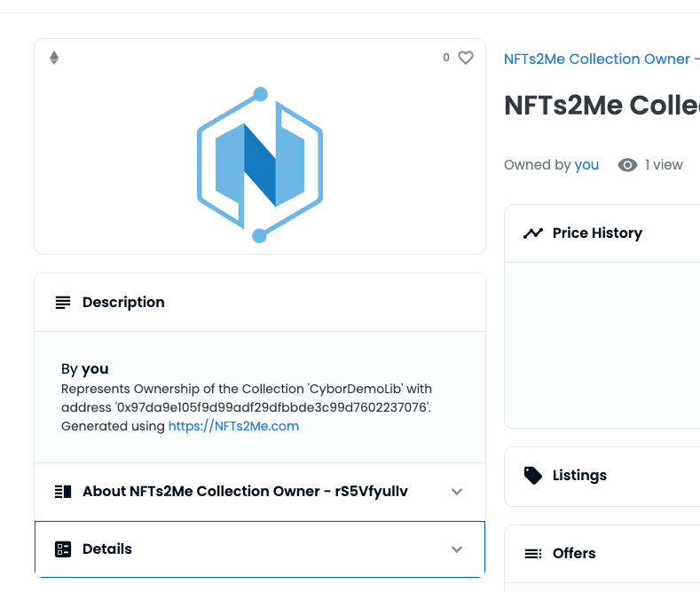The image size is (700, 592).
Task: Expand the Details section chevron
Action: tap(457, 549)
